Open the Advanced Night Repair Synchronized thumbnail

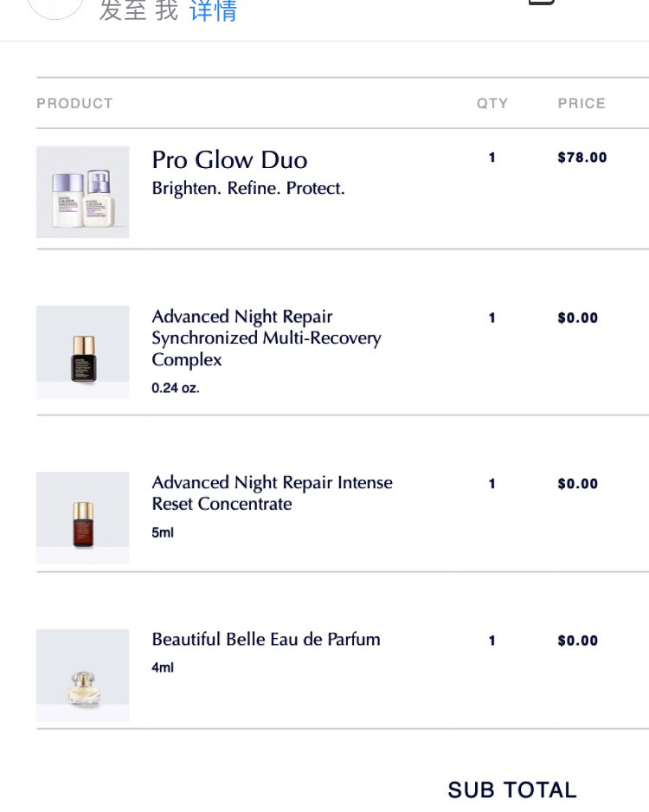pyautogui.click(x=83, y=352)
